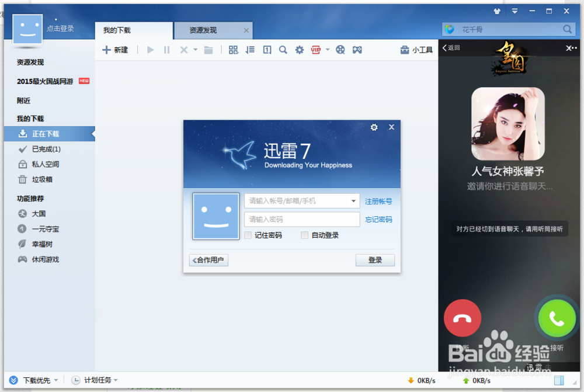
Task: Click 点击登录 next to avatar
Action: pyautogui.click(x=60, y=28)
